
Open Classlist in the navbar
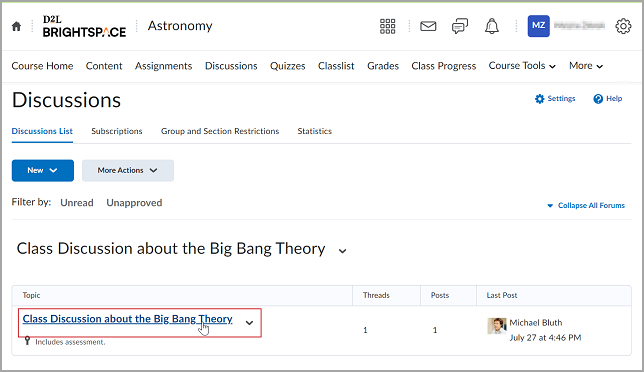[336, 66]
